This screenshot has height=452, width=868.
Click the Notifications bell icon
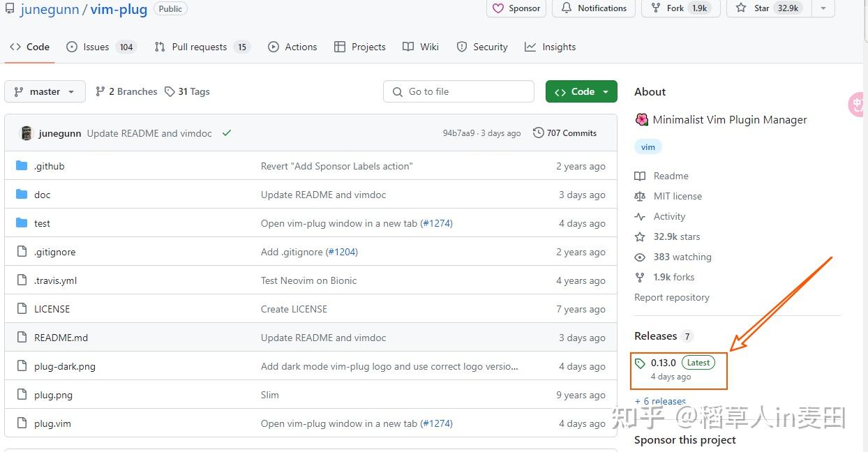566,8
